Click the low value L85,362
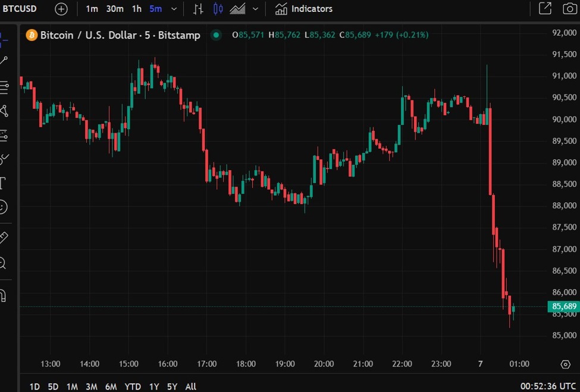 click(319, 35)
